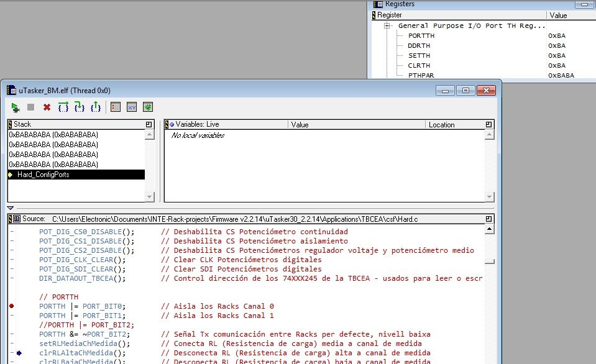Toggle breakpoint on the PORTTH |= PORT_BIT1 line
This screenshot has width=596, height=364.
(x=12, y=316)
